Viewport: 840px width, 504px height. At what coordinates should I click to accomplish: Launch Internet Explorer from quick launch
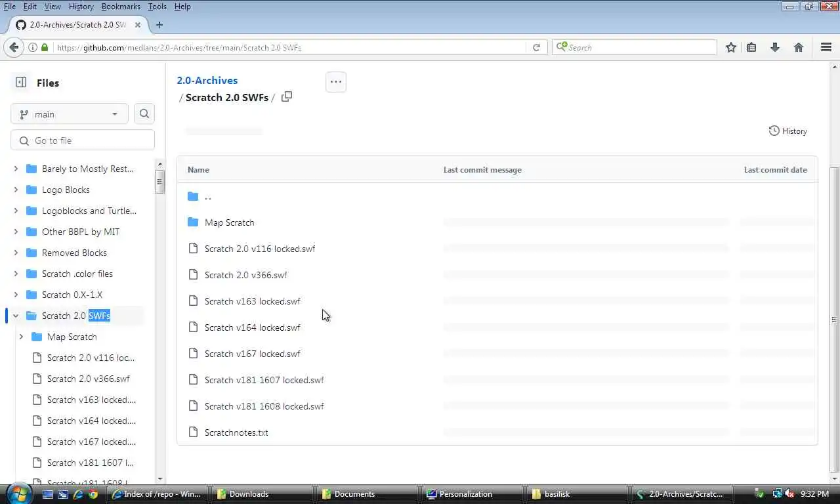click(x=78, y=494)
